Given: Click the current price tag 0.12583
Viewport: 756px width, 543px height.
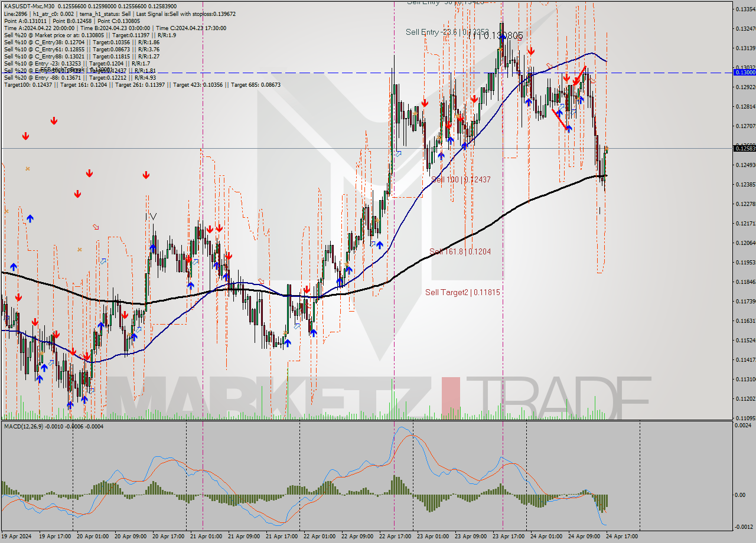Looking at the screenshot, I should (744, 148).
